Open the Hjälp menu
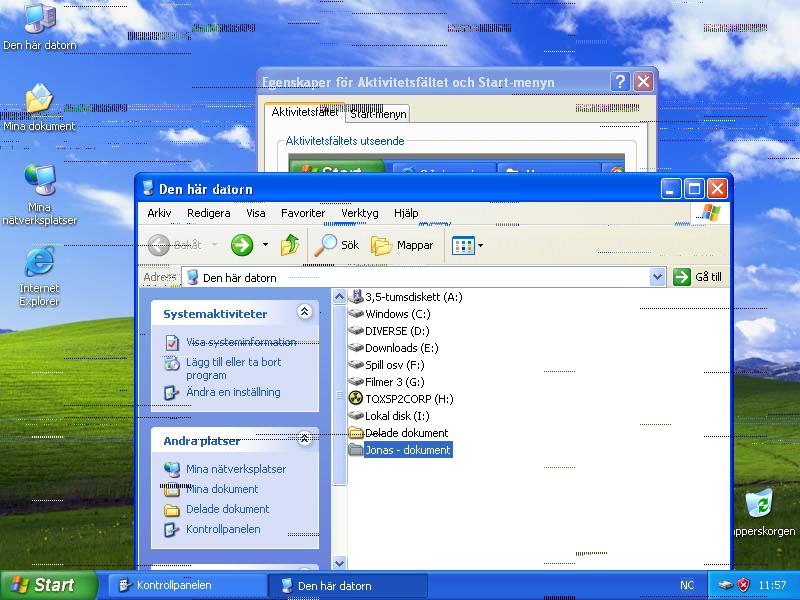This screenshot has height=600, width=800. point(406,213)
